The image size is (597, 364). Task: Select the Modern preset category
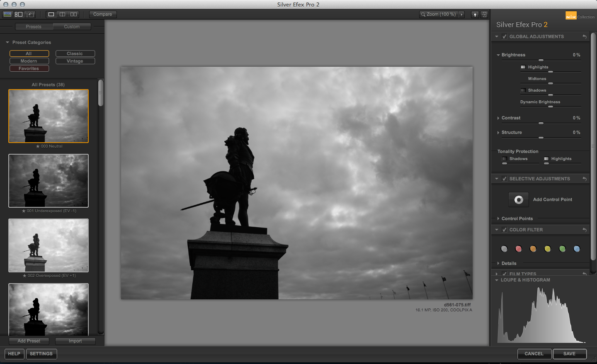click(x=29, y=61)
